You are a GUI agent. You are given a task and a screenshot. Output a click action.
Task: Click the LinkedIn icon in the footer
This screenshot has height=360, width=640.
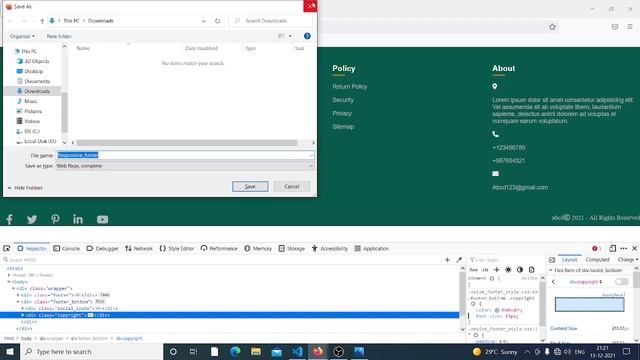78,219
